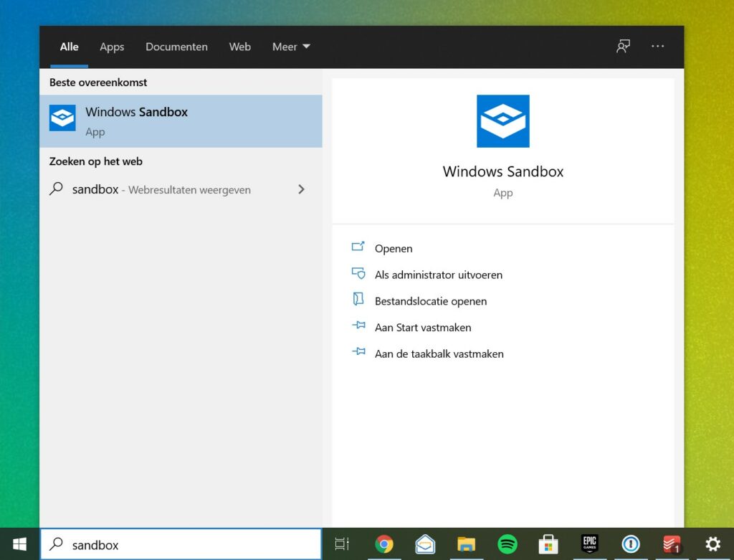Launch Epic Games from the taskbar
The height and width of the screenshot is (560, 734).
click(589, 544)
